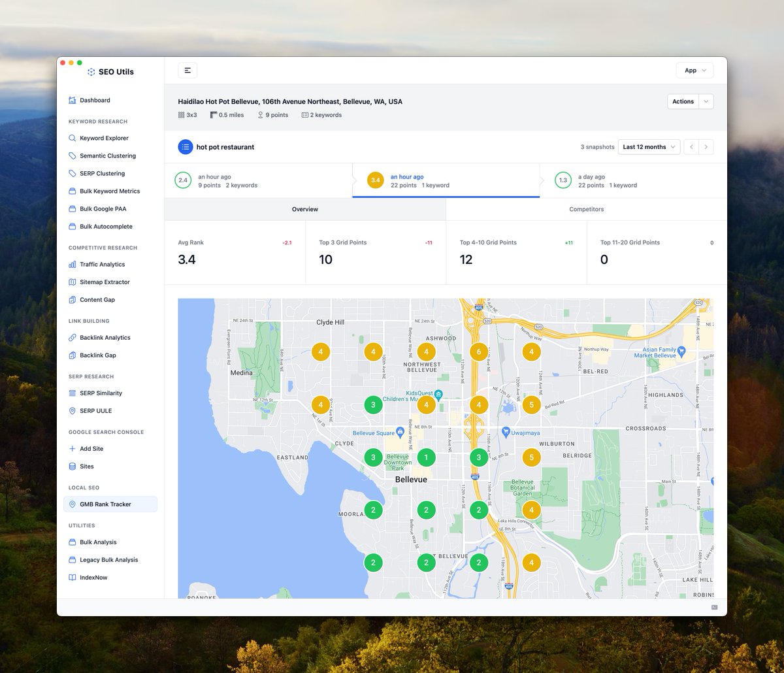
Task: Go to previous snapshots page
Action: tap(692, 147)
